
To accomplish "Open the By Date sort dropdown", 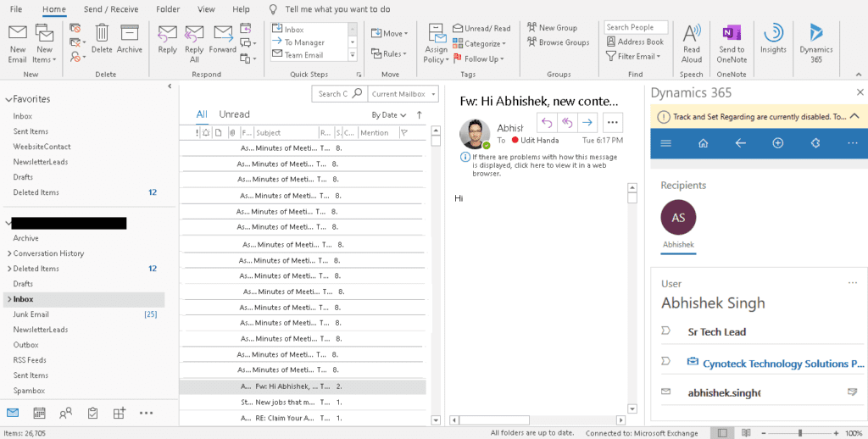I will click(x=389, y=115).
